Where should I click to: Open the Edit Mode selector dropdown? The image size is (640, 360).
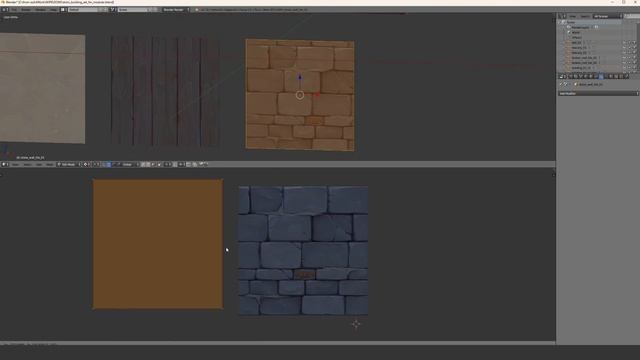68,164
